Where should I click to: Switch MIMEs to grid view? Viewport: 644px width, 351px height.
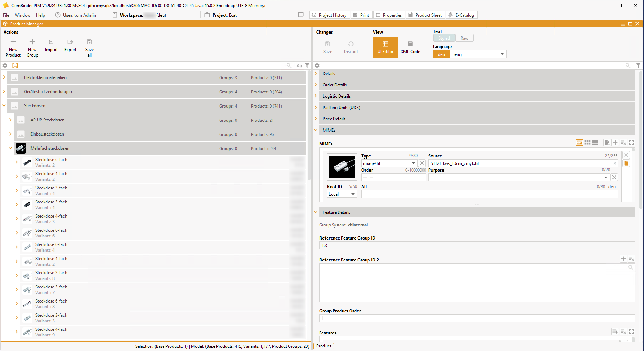587,143
